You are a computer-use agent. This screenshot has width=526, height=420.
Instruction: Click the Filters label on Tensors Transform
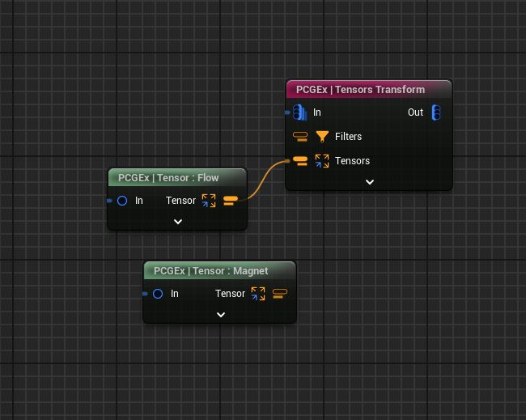click(x=348, y=137)
